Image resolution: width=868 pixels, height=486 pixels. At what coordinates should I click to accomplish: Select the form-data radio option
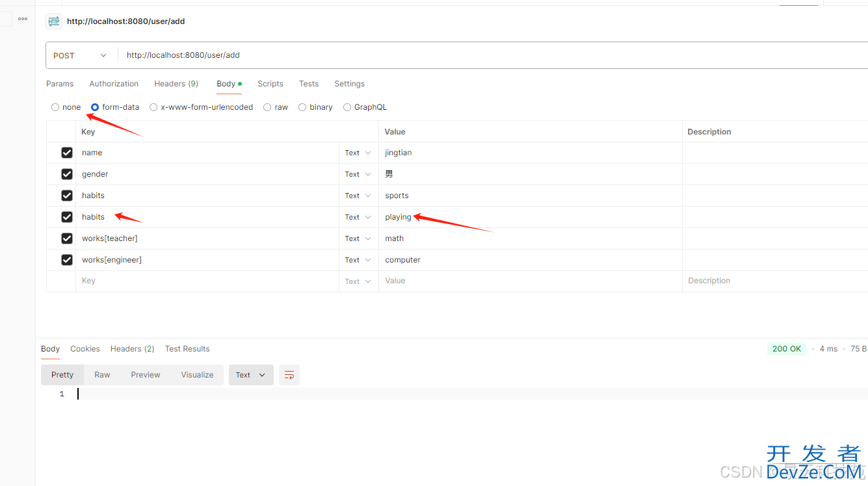[95, 107]
